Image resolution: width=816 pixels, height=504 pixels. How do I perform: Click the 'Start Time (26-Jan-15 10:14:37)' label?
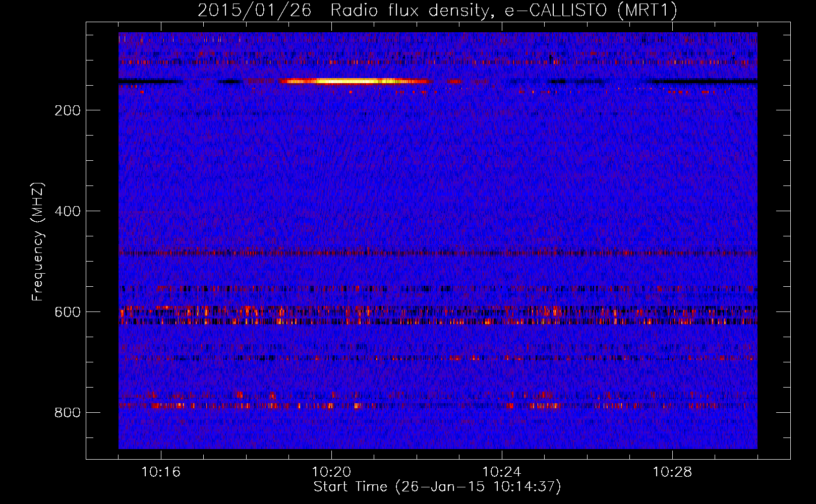coord(437,487)
